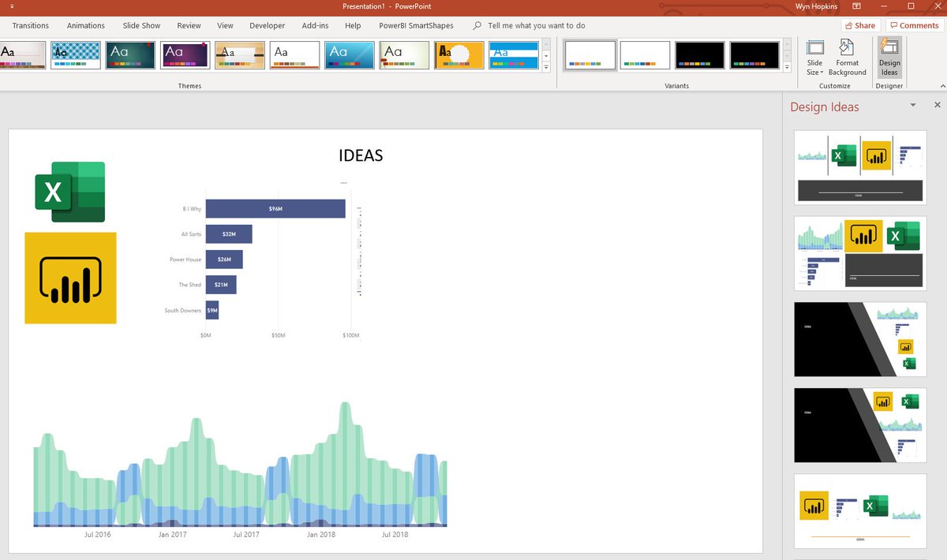
Task: Select the first white variant
Action: coord(590,55)
